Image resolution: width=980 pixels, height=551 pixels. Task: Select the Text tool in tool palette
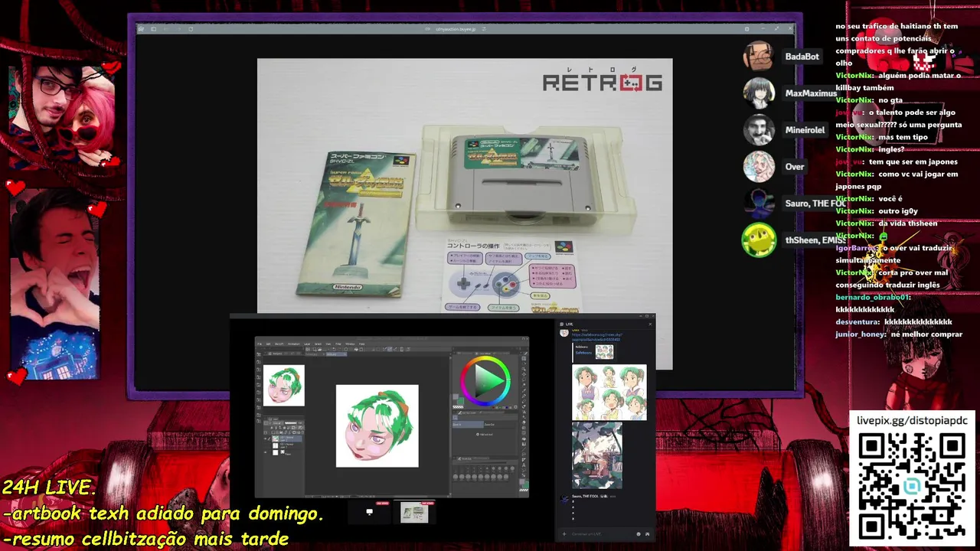524,465
